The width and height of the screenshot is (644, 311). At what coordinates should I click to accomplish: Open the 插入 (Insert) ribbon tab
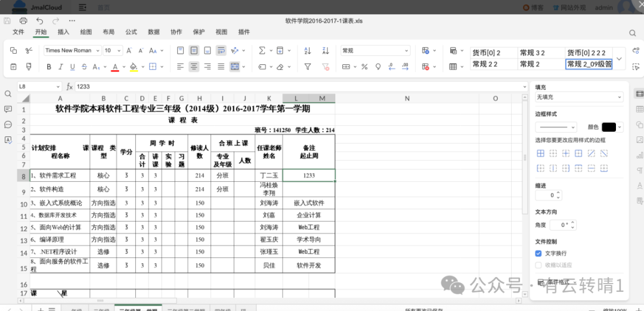(x=63, y=32)
